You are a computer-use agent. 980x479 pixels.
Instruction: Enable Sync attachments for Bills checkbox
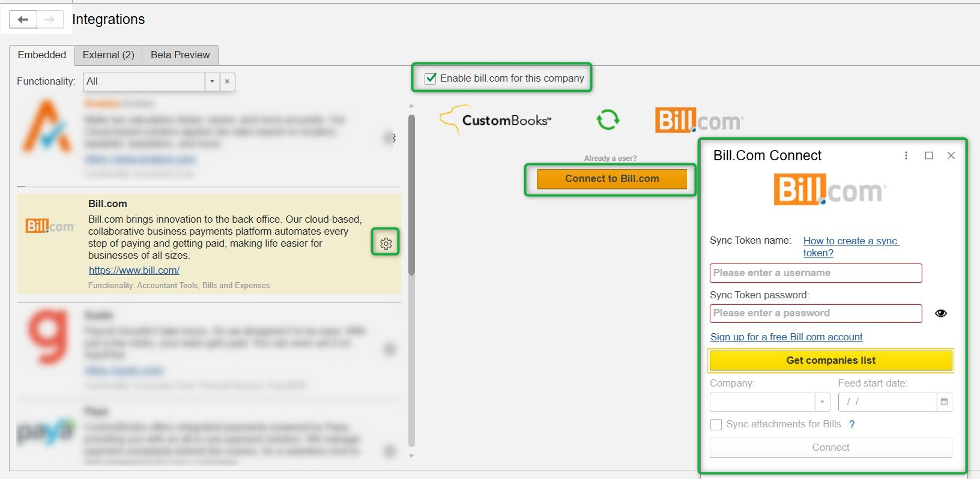[716, 424]
